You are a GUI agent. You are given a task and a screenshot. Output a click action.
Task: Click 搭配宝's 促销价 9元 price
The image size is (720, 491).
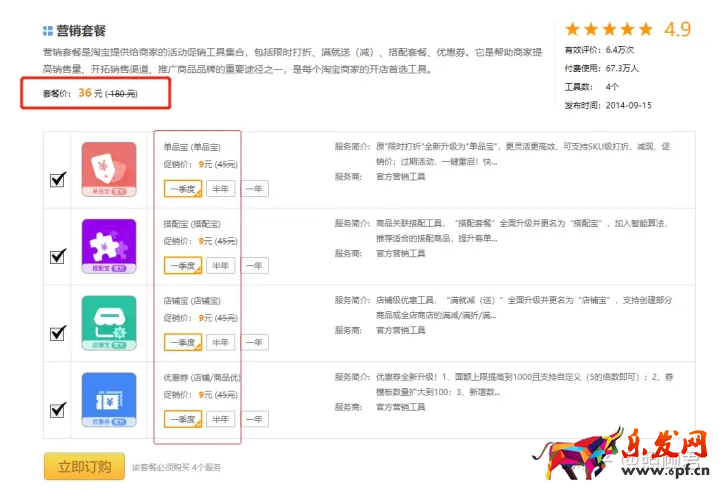pos(201,241)
